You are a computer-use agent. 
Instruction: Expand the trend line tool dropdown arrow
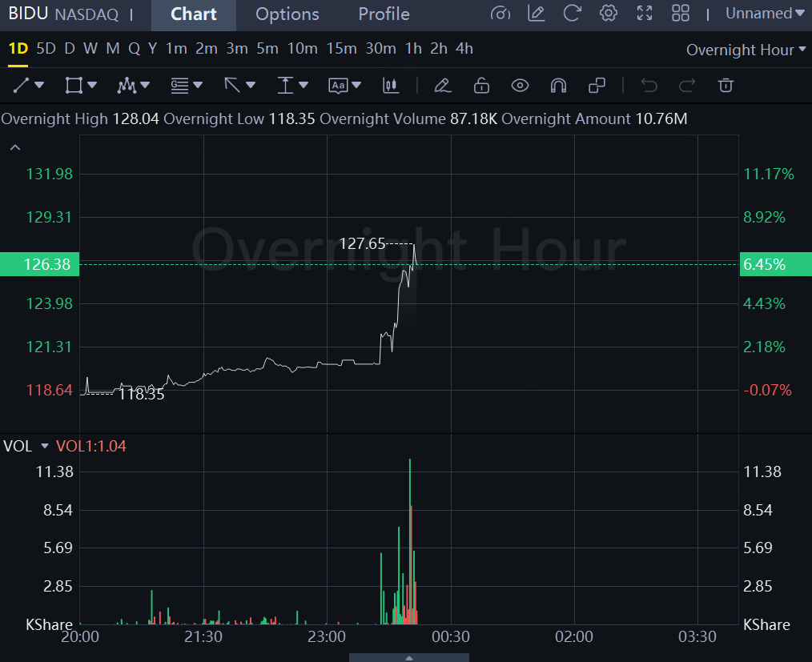(x=39, y=85)
